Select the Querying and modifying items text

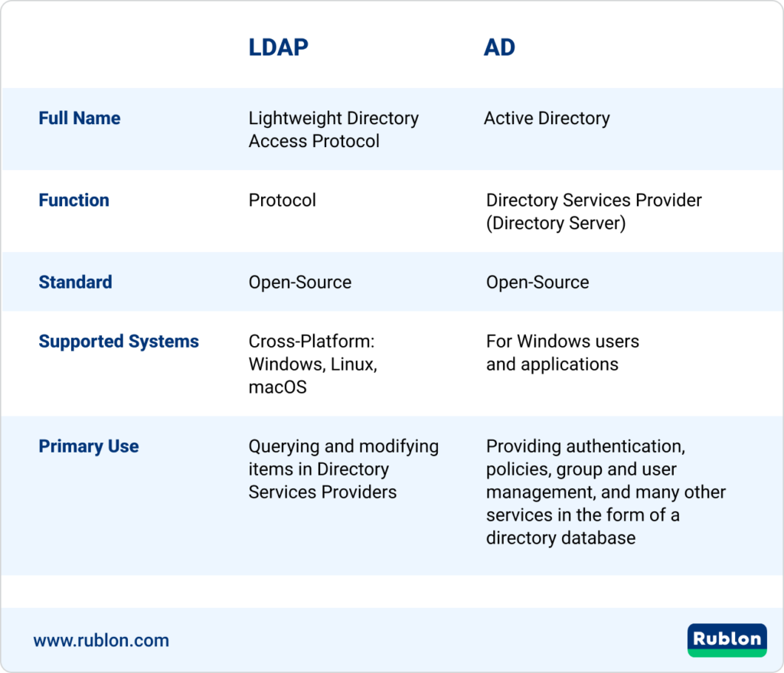pyautogui.click(x=343, y=469)
